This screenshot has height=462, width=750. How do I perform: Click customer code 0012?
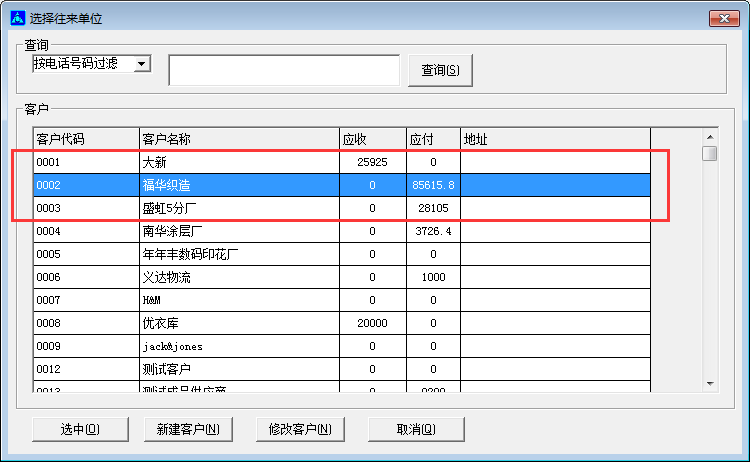[x=48, y=369]
